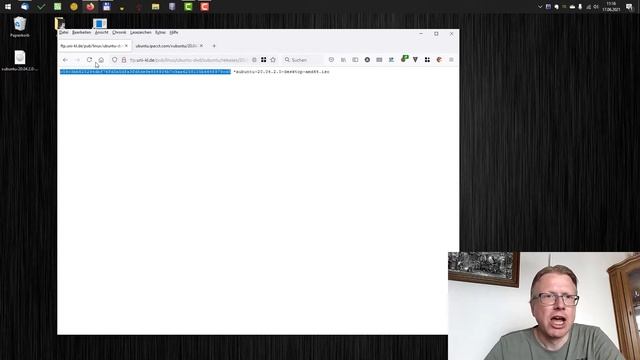Open the Firefox hamburger menu
The image size is (640, 360).
[451, 60]
